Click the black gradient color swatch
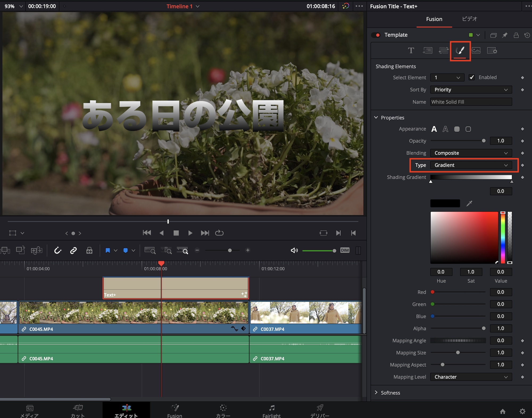The image size is (532, 418). click(x=445, y=203)
